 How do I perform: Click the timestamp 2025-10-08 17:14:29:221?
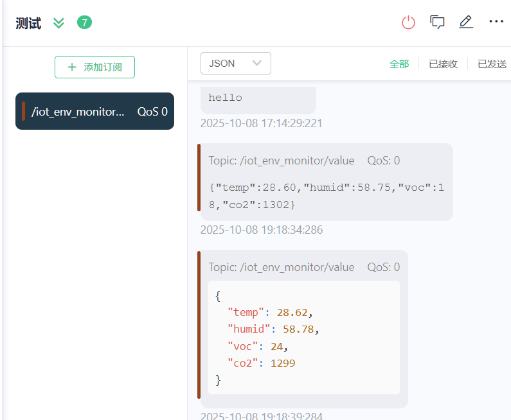(x=262, y=123)
